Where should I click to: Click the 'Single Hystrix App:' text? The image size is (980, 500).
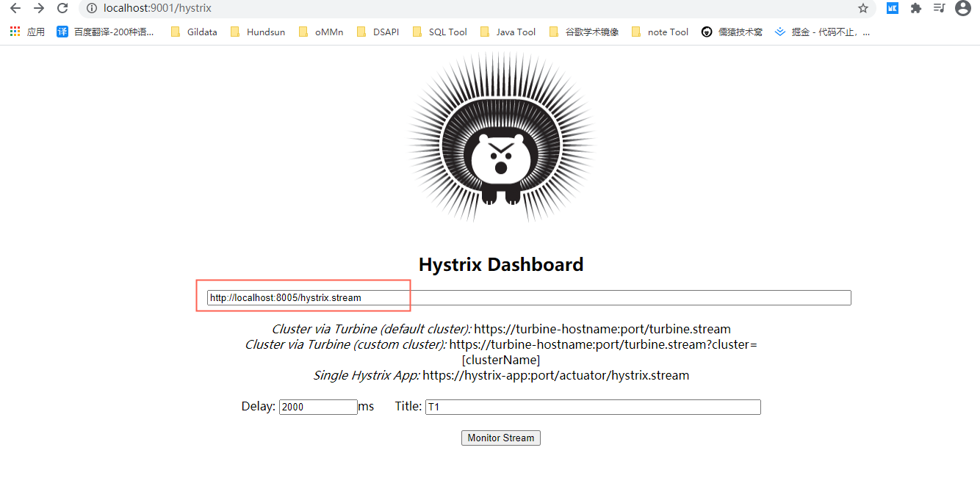[x=367, y=375]
